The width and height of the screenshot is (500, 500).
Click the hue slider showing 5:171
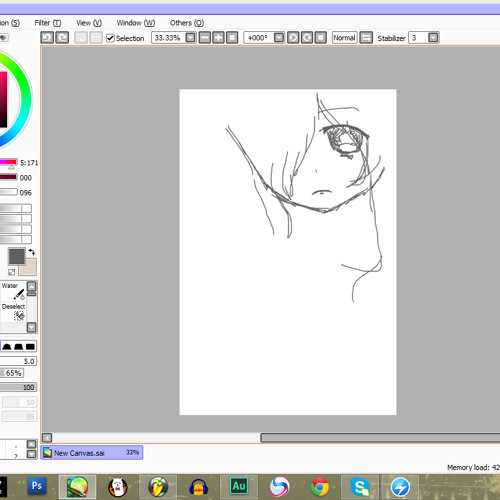8,162
